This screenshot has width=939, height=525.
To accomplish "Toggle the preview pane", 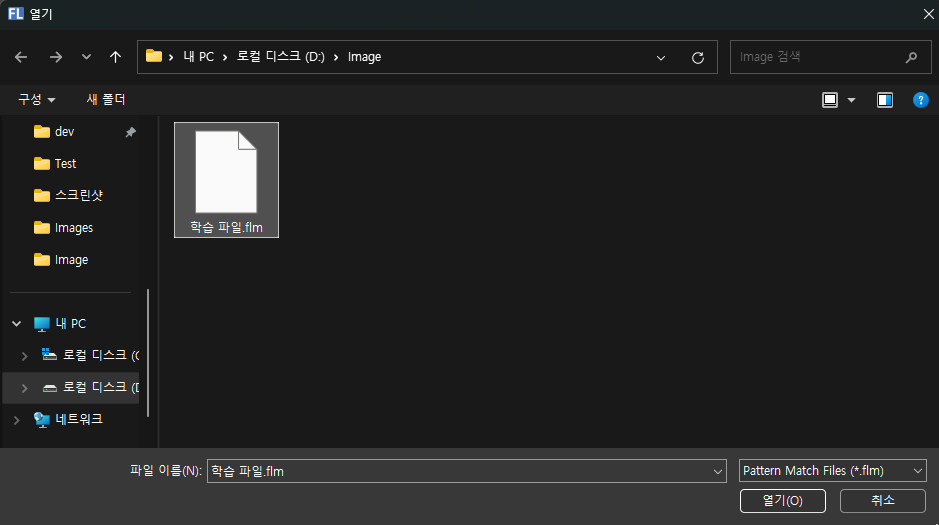I will [x=885, y=100].
